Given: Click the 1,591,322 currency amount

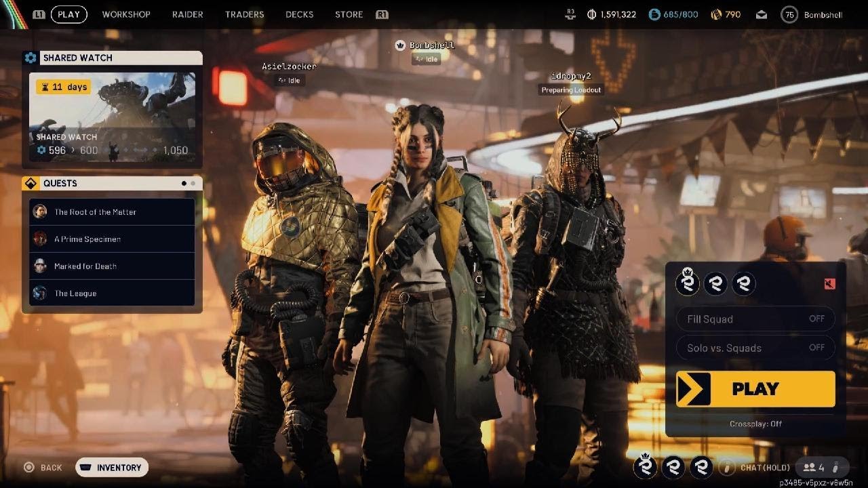Looking at the screenshot, I should (618, 14).
